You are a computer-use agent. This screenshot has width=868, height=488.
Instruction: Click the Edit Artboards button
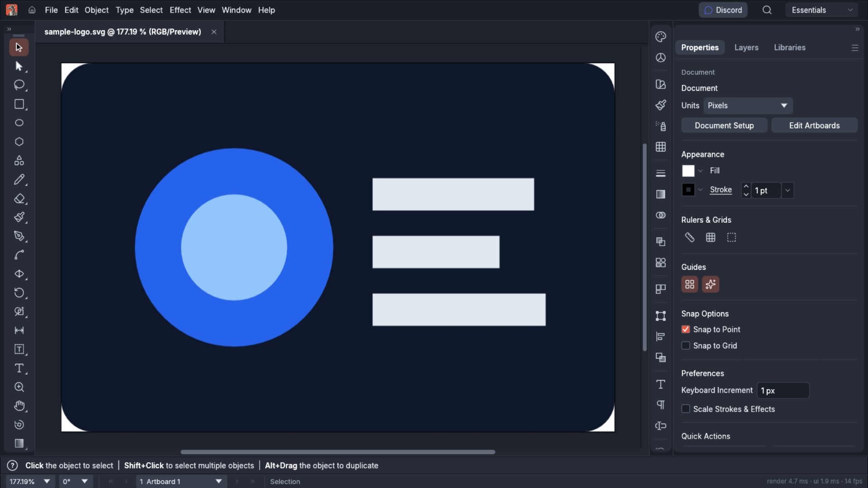click(x=814, y=126)
